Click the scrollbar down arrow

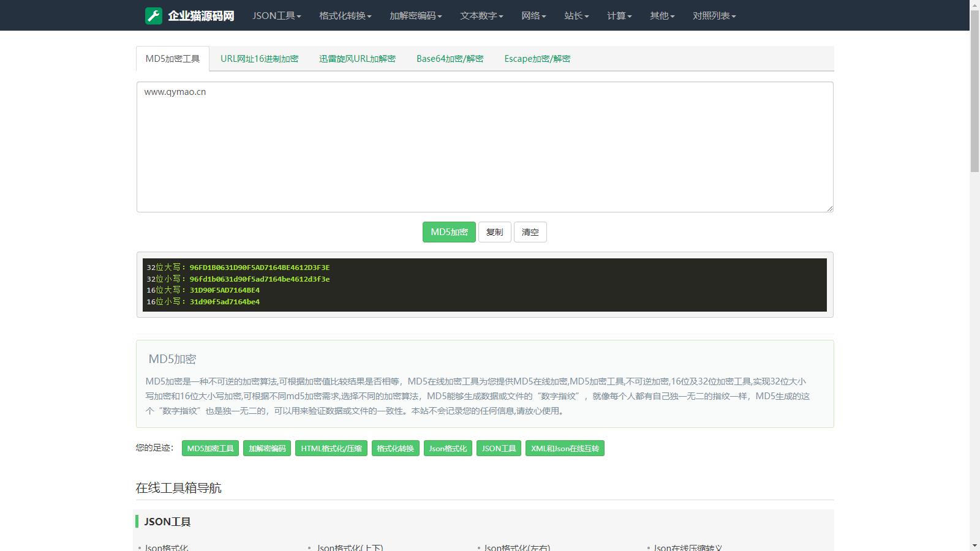974,545
